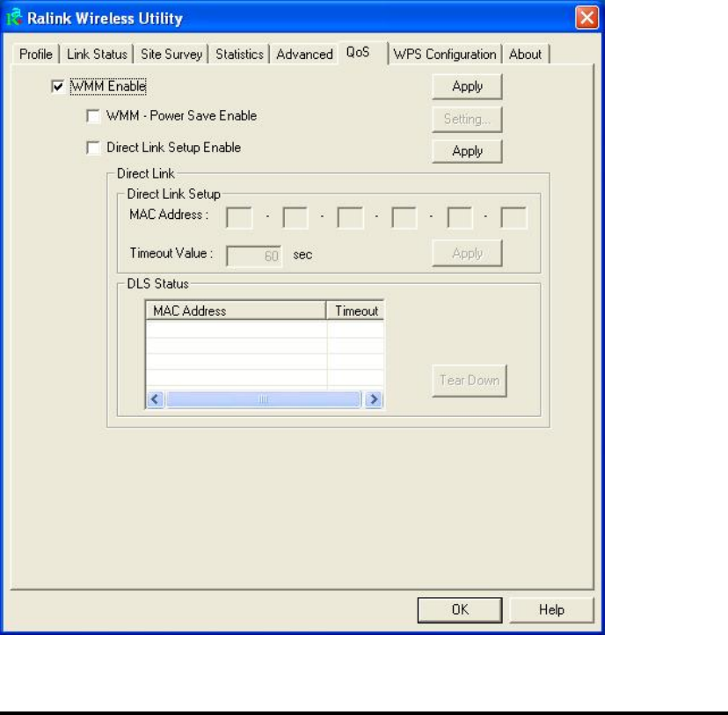The width and height of the screenshot is (728, 715).
Task: Go to the Site Survey tab
Action: pos(171,55)
